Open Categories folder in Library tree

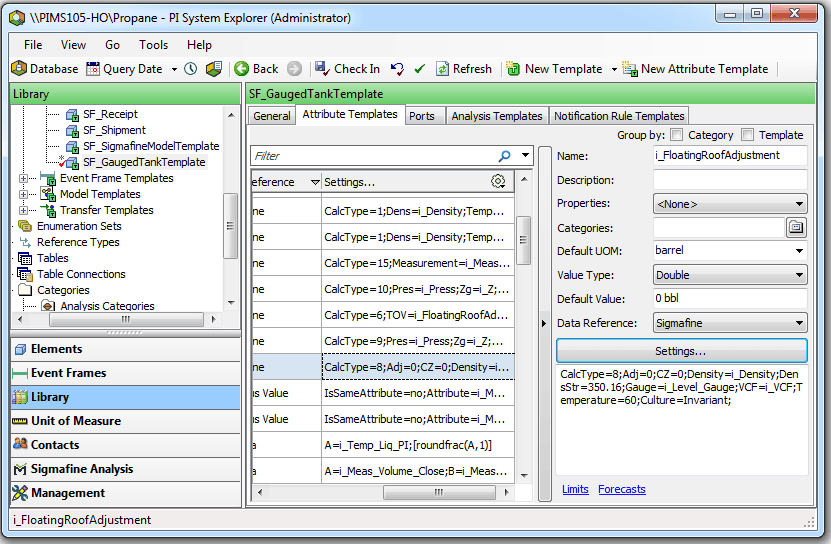click(63, 290)
